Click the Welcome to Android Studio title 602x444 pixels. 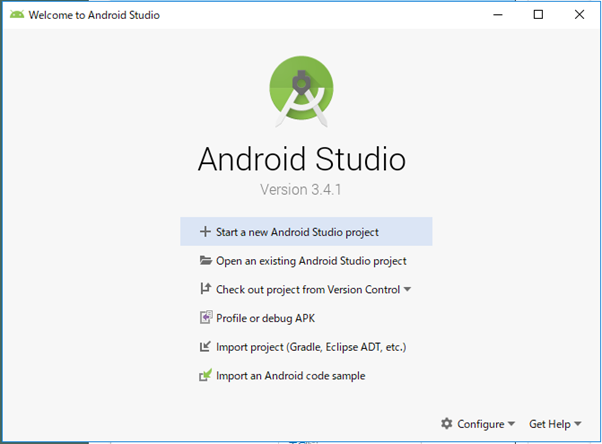coord(94,15)
